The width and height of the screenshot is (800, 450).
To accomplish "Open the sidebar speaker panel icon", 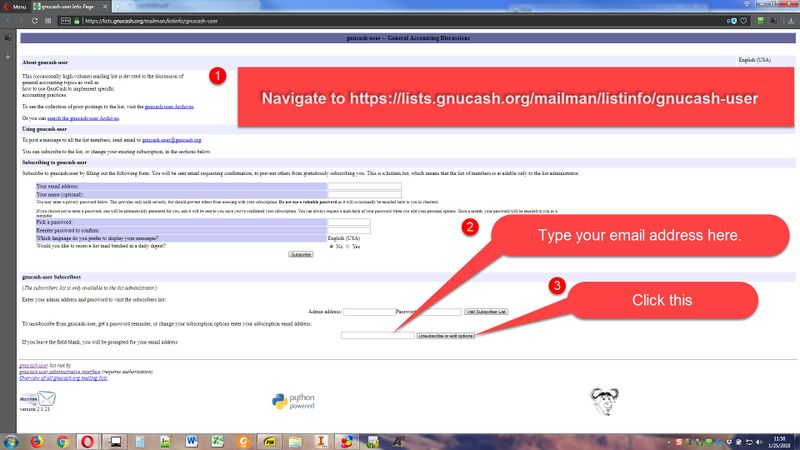I will coord(8,38).
